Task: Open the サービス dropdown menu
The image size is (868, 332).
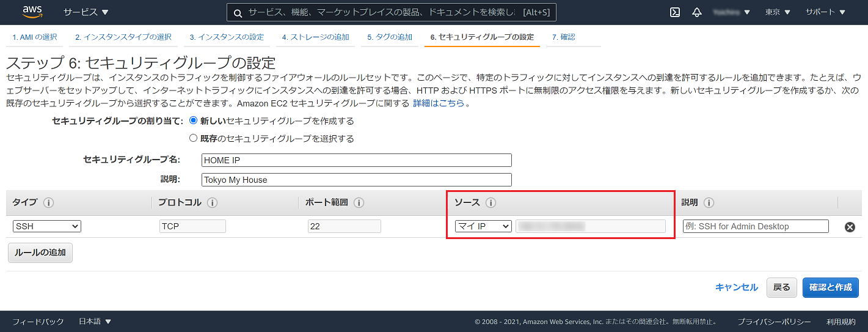Action: click(86, 12)
